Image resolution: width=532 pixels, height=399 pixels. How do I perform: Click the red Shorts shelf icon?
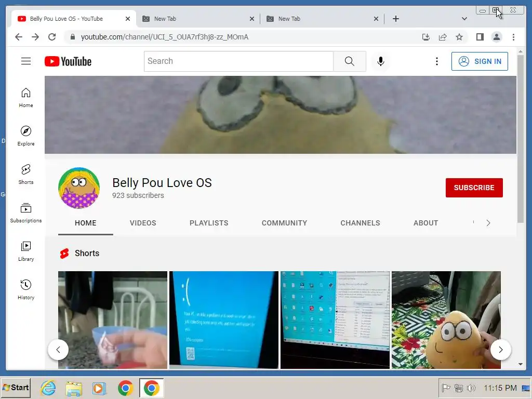pyautogui.click(x=64, y=254)
